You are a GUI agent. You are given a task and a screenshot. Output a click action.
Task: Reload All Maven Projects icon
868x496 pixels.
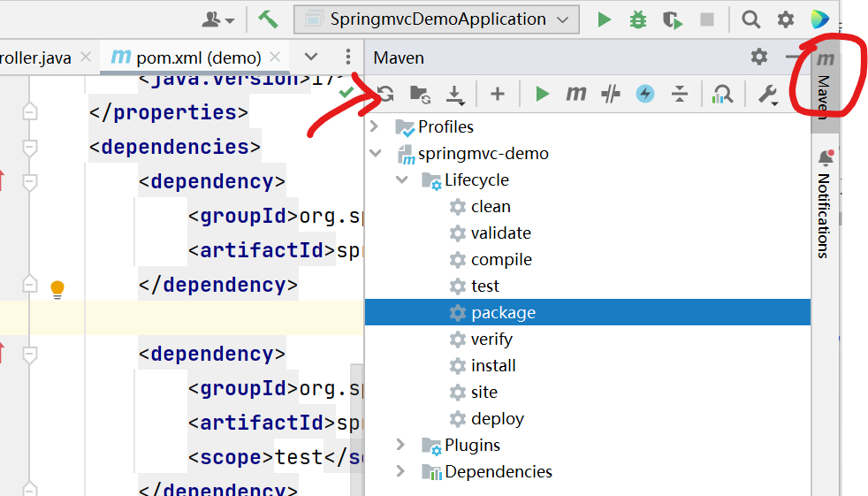tap(385, 94)
